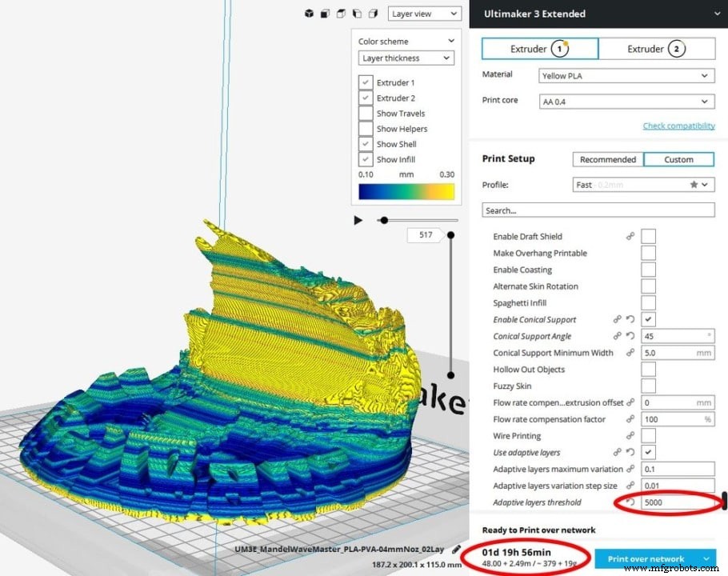Screen dimensions: 728x576
Task: Select the front view orientation icon
Action: click(x=326, y=13)
